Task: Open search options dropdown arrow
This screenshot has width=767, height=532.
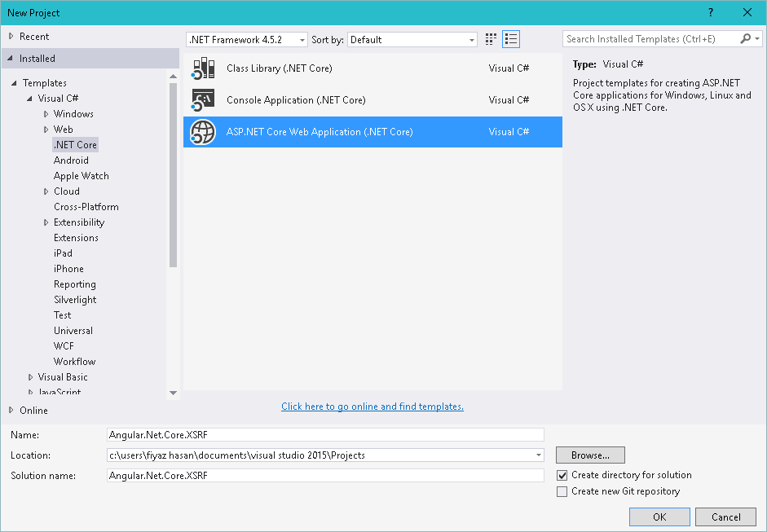Action: (757, 38)
